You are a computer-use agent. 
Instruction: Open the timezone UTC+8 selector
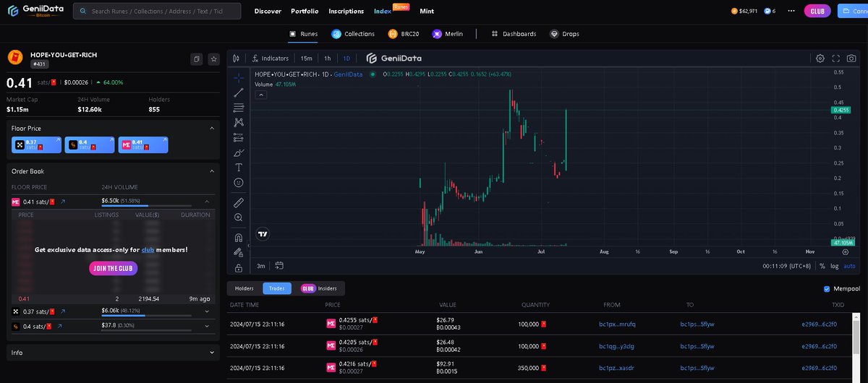(788, 266)
